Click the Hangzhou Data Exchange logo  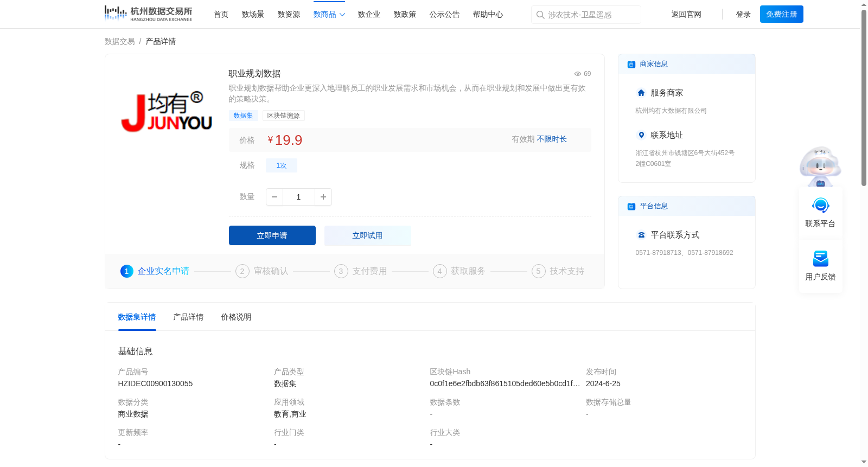[148, 14]
